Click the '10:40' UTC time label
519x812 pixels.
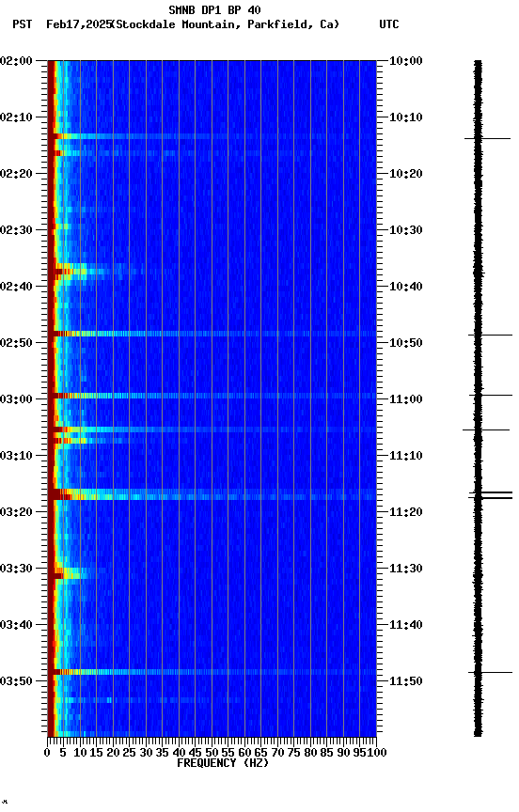406,287
